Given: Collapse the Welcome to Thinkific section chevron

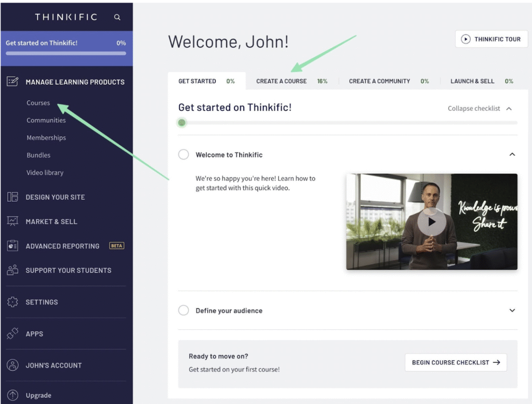Looking at the screenshot, I should (512, 154).
